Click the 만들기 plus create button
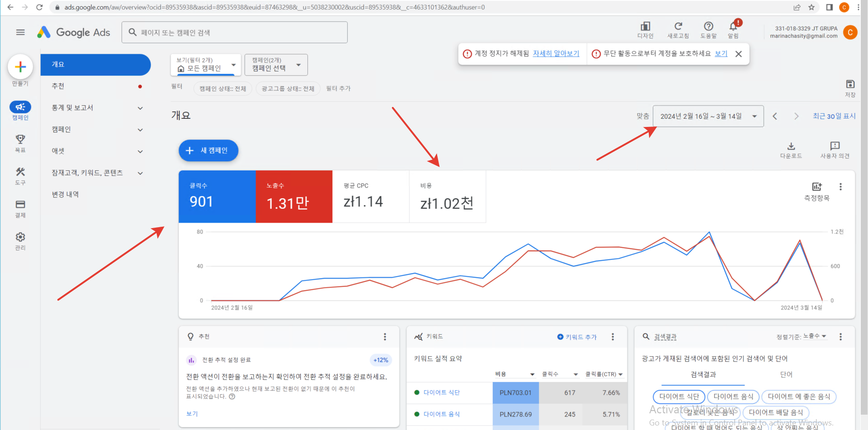The height and width of the screenshot is (430, 868). [20, 67]
